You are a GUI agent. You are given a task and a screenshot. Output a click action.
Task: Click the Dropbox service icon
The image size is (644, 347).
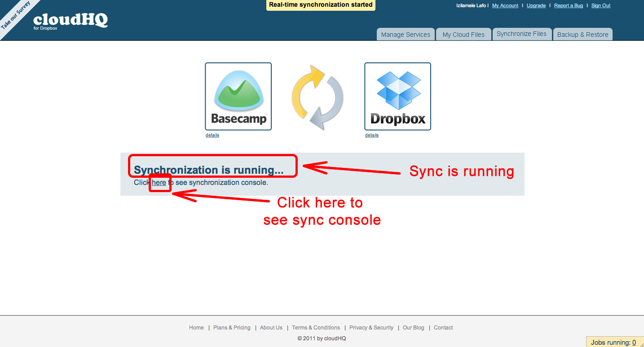click(398, 97)
